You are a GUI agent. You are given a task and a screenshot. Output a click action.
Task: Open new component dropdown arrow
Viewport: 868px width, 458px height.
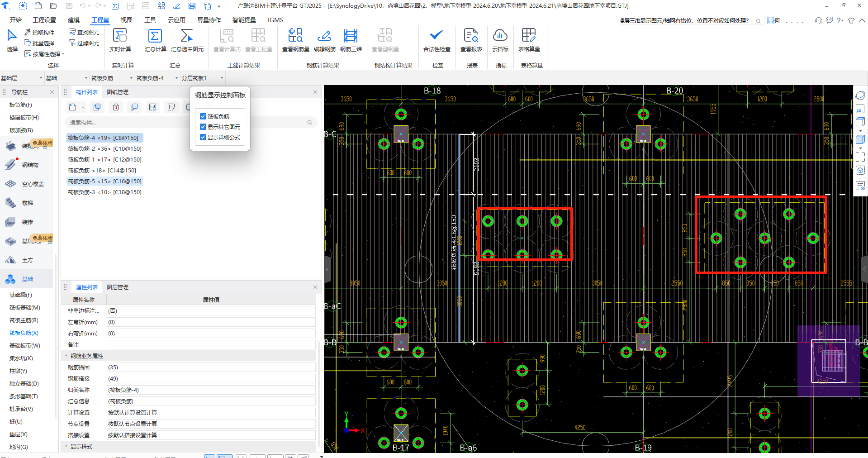(x=83, y=107)
